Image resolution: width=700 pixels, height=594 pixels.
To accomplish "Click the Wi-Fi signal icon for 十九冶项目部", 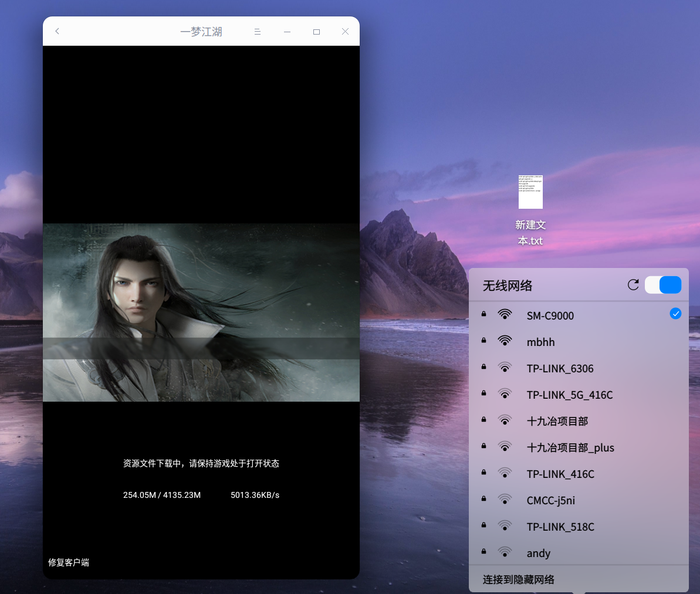I will [x=505, y=419].
